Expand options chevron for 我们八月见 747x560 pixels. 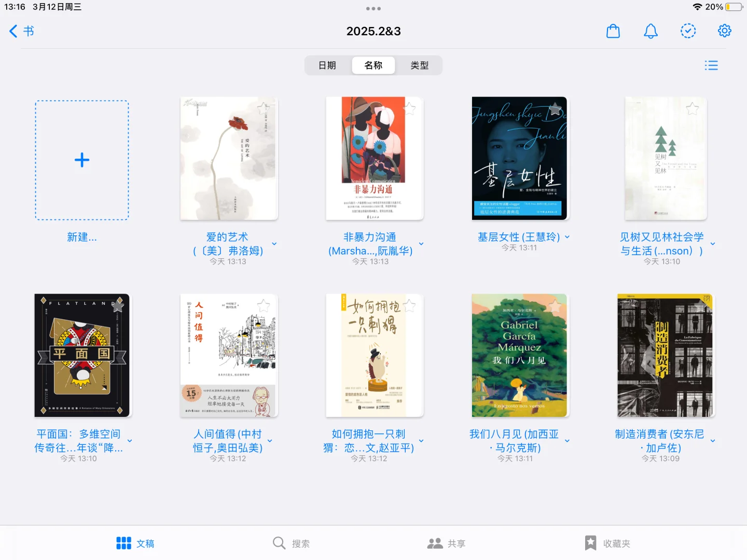(x=567, y=441)
